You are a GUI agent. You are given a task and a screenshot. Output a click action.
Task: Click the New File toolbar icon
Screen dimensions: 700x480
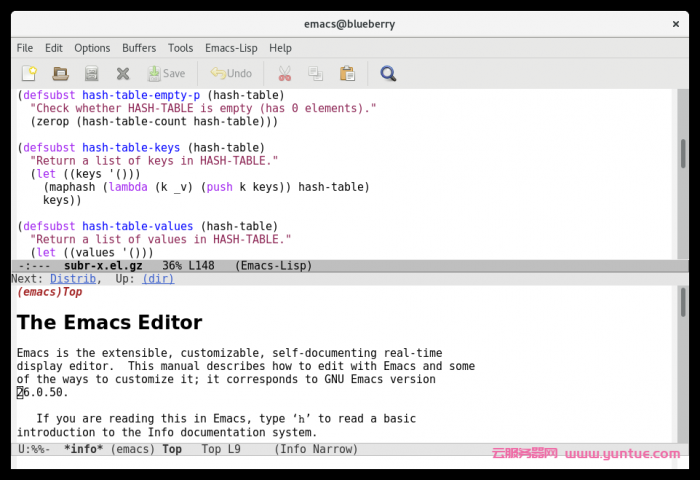coord(29,73)
